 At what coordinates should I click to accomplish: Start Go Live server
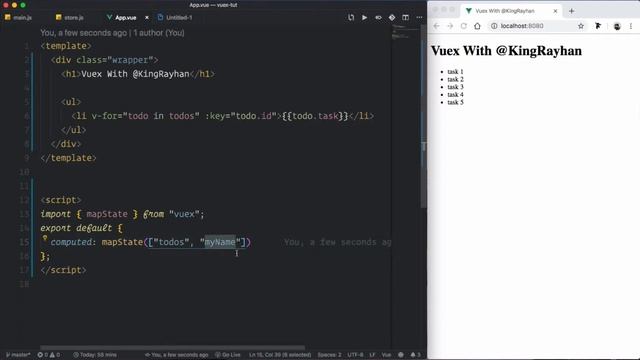click(228, 355)
